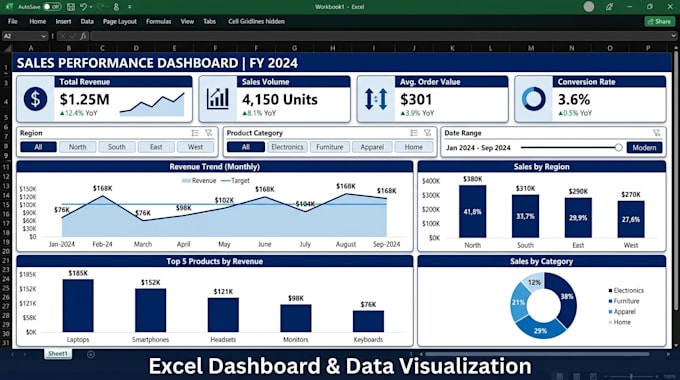This screenshot has width=680, height=380.
Task: Click the Date Range clear filter icon
Action: [657, 133]
